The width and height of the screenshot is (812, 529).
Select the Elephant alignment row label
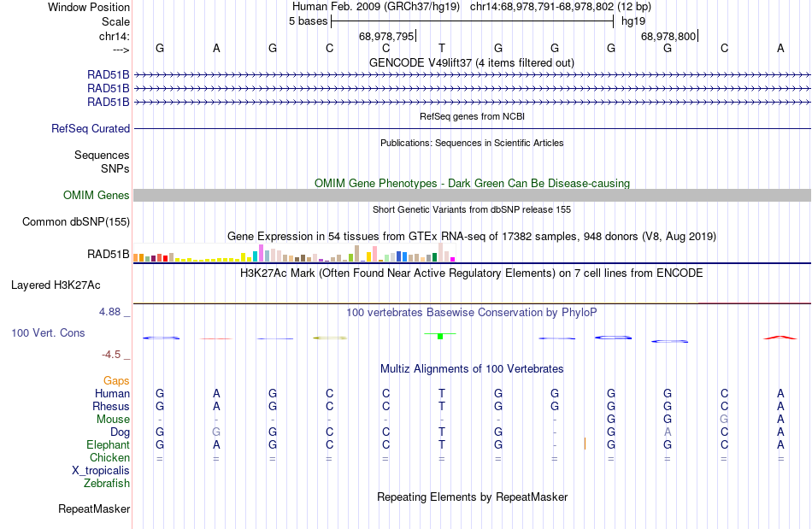coord(108,445)
